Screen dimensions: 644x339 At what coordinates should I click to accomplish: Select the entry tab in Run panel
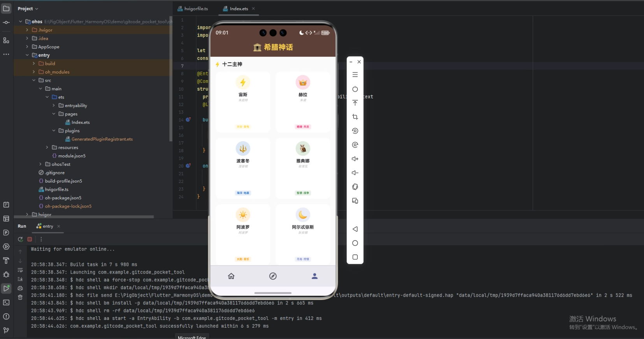click(45, 226)
